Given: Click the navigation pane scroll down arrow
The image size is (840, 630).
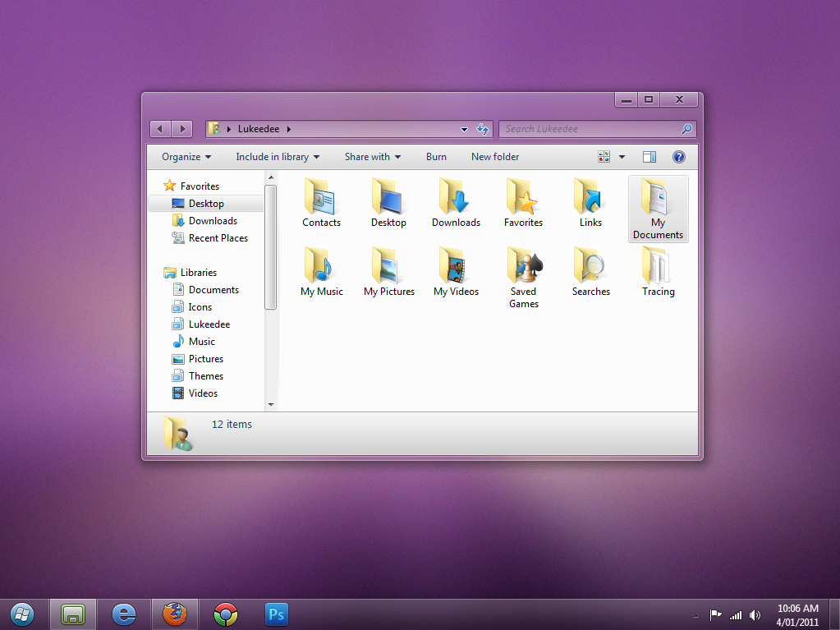Looking at the screenshot, I should (271, 404).
